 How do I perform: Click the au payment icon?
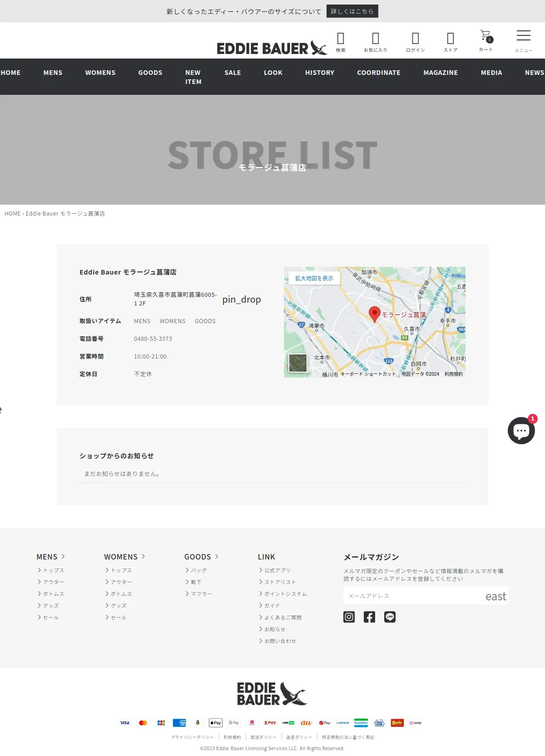[307, 723]
